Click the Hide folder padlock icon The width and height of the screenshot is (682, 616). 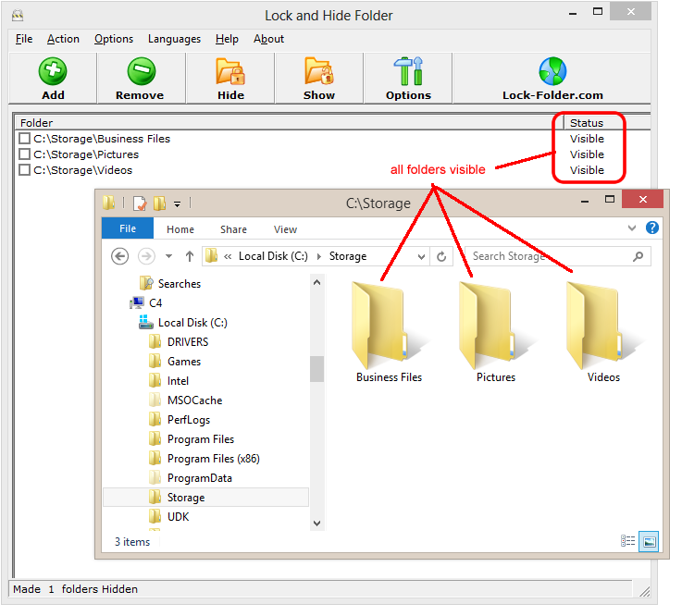click(230, 71)
